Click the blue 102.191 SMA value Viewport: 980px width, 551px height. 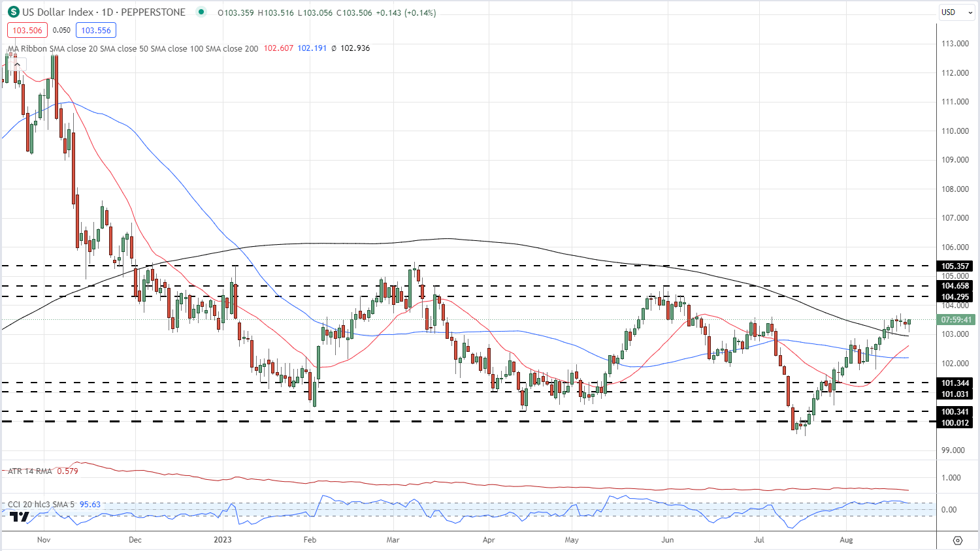[x=312, y=48]
